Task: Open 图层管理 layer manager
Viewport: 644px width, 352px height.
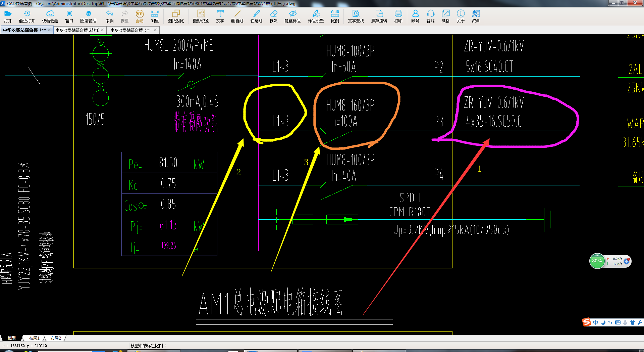Action: [x=88, y=16]
